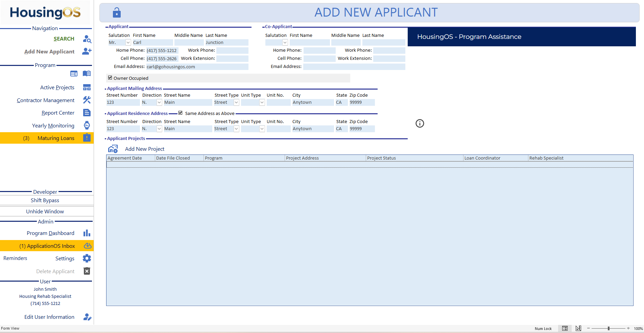This screenshot has height=333, width=644.
Task: Click the zoom slider handle
Action: tap(609, 328)
